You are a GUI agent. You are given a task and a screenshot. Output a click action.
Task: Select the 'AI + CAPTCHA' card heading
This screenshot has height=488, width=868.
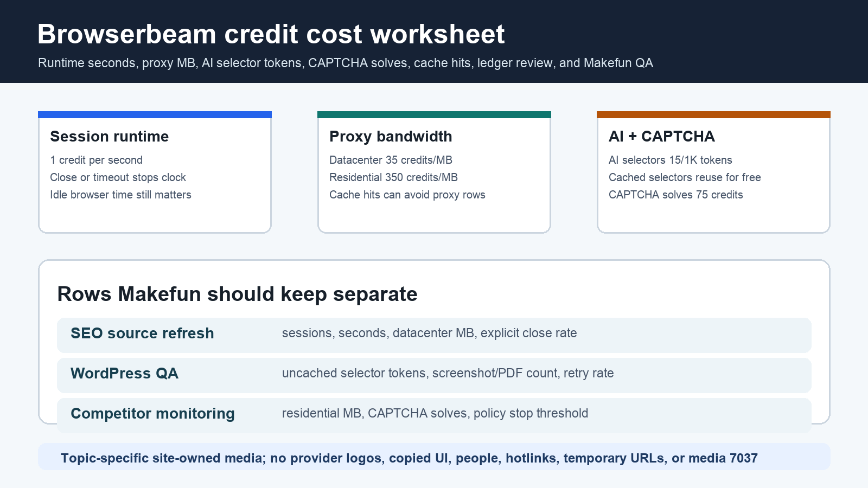pos(662,136)
